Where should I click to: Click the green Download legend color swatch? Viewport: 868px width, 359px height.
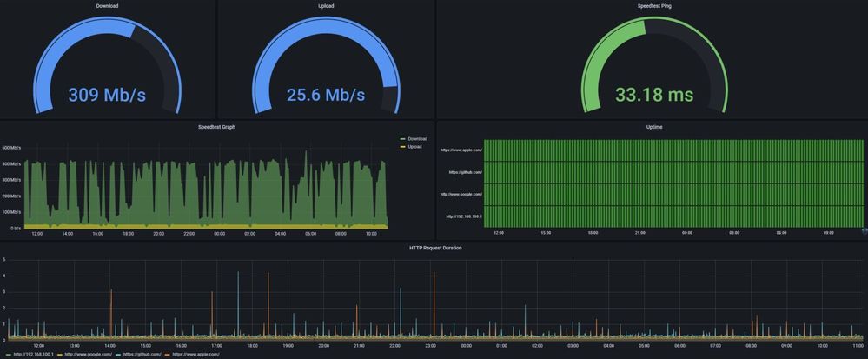coord(402,139)
